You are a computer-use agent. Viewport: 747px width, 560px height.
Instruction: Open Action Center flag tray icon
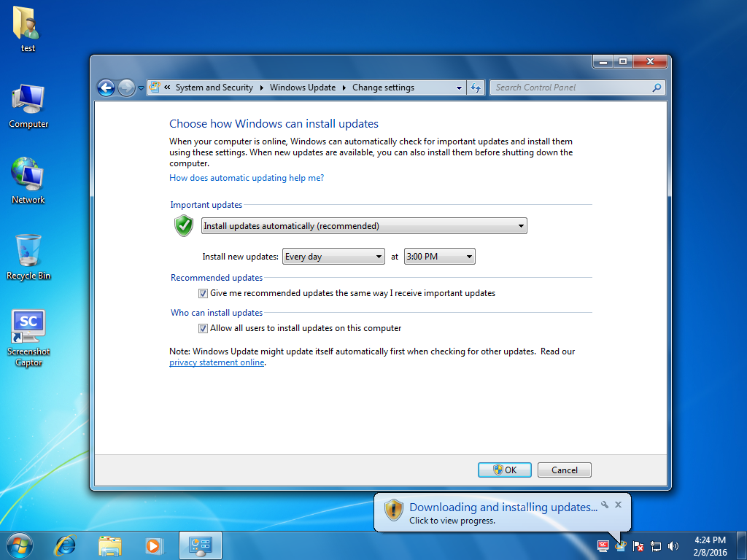pos(638,545)
